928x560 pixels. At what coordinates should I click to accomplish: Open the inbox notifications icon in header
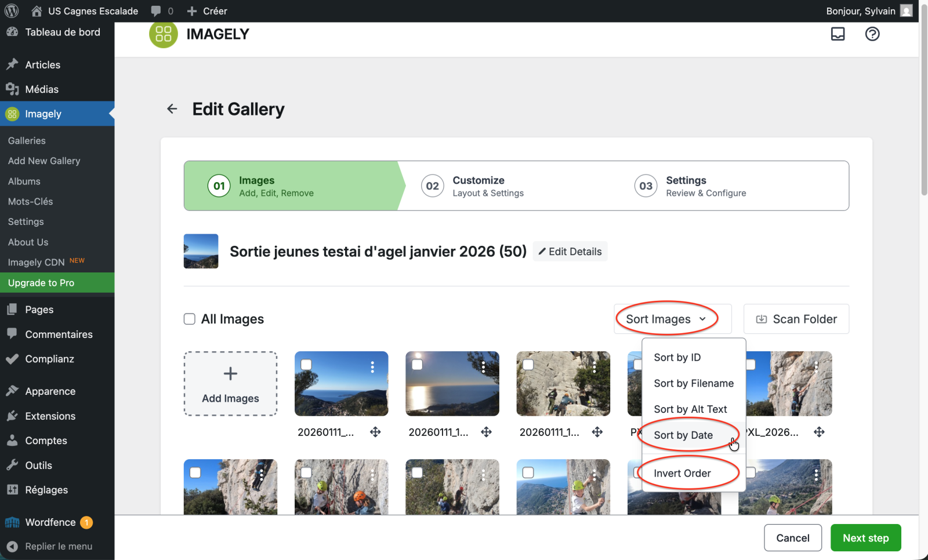838,34
